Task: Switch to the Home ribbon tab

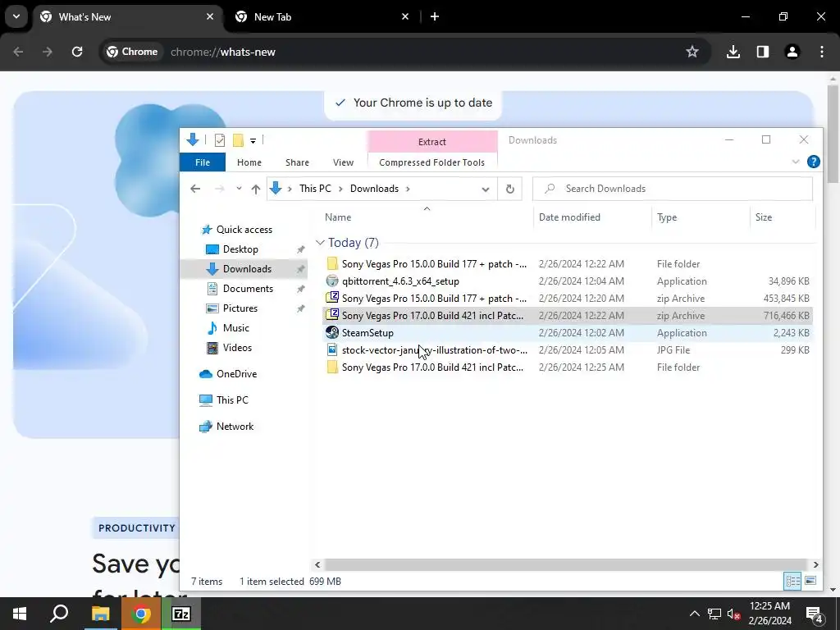Action: pyautogui.click(x=249, y=162)
